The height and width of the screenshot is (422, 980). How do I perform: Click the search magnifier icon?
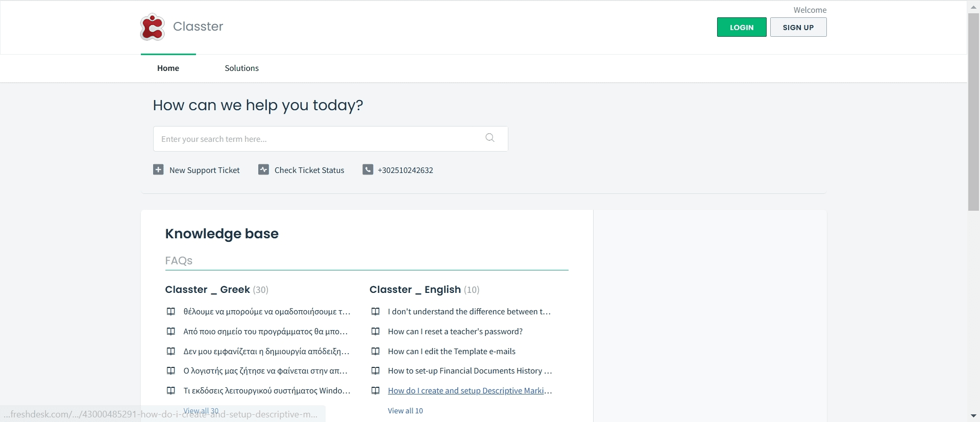(490, 138)
